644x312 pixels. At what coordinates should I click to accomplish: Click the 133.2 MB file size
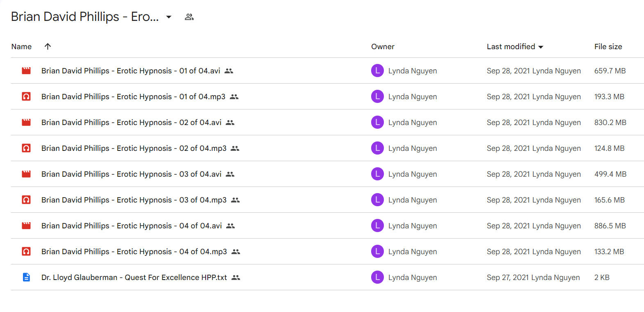click(x=609, y=252)
